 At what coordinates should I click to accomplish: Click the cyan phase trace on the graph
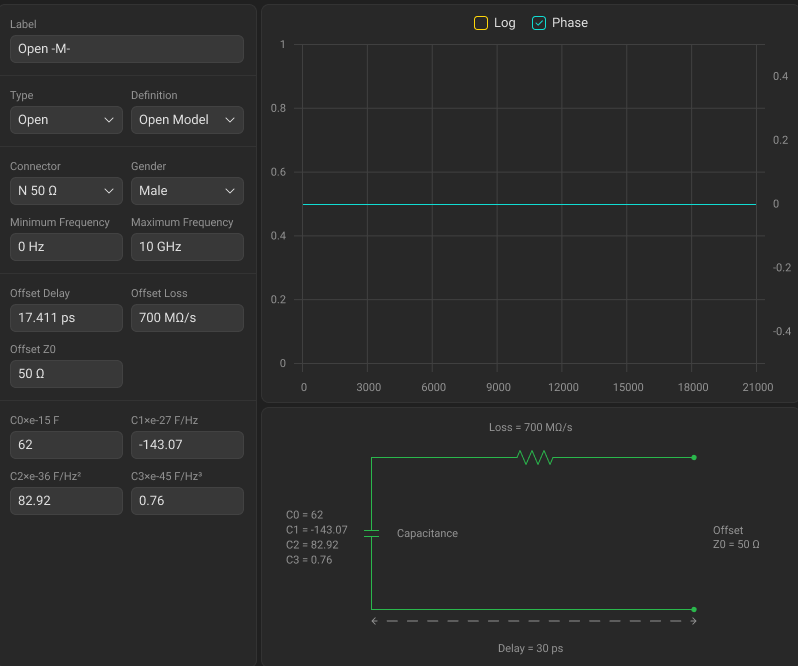click(x=530, y=204)
